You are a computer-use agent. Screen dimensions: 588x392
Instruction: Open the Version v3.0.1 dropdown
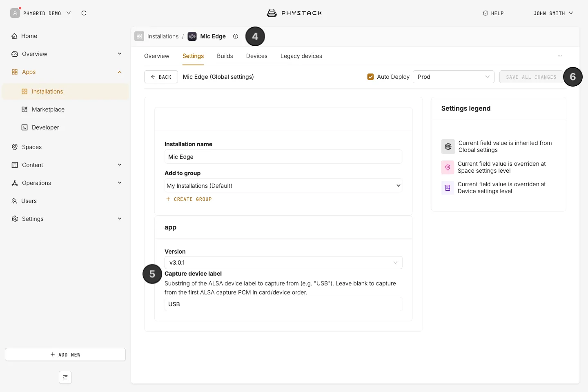pyautogui.click(x=283, y=263)
